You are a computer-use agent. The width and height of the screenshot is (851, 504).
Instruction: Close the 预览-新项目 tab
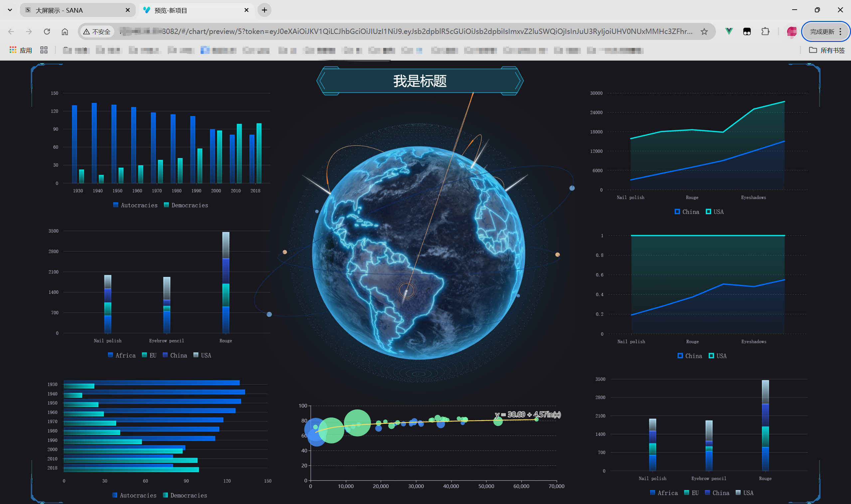point(247,10)
